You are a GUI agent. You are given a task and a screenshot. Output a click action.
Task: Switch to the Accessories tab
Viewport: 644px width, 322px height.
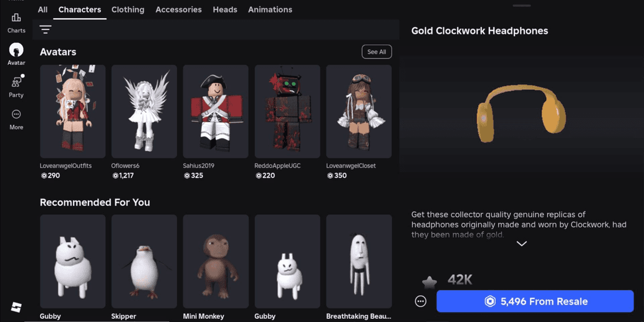click(178, 9)
